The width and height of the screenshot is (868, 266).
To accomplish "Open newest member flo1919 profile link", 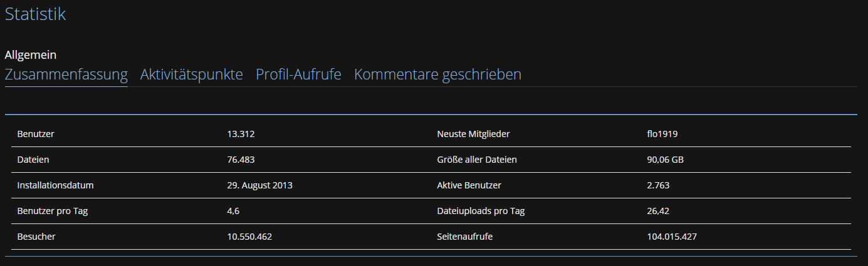I will pos(662,134).
